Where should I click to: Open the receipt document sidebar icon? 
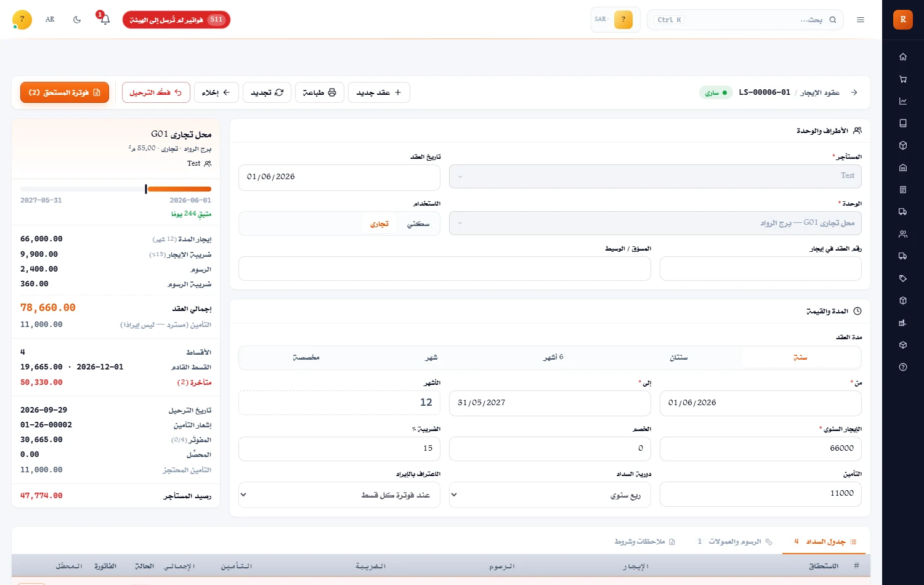point(903,190)
